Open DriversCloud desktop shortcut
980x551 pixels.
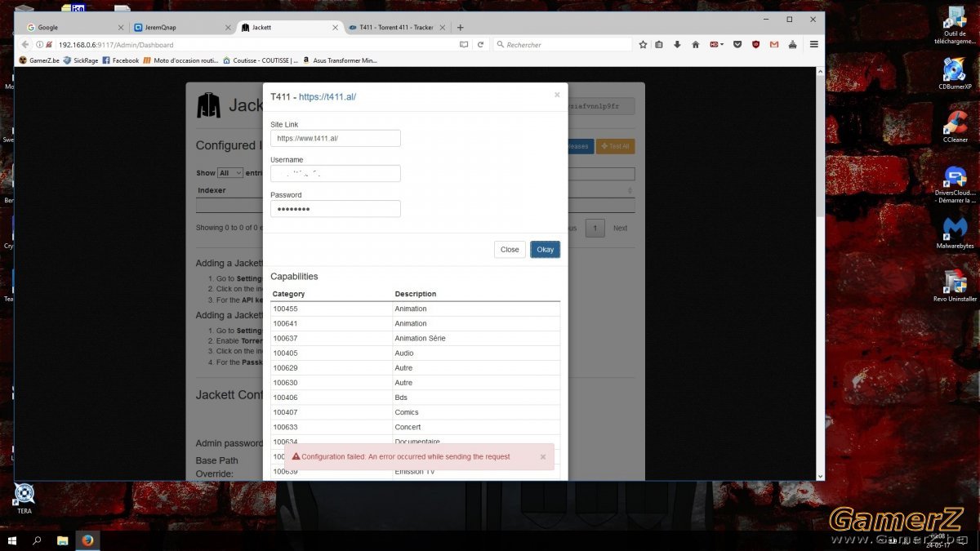955,184
